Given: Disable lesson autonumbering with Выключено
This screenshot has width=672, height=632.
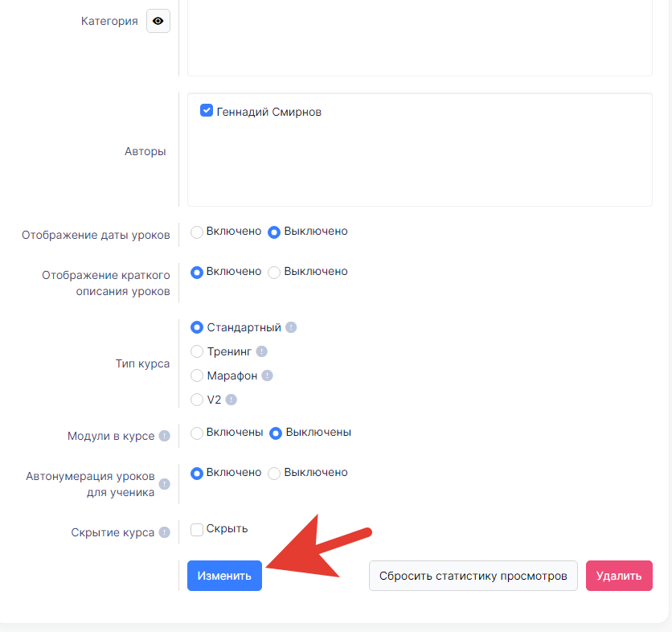Looking at the screenshot, I should [274, 473].
